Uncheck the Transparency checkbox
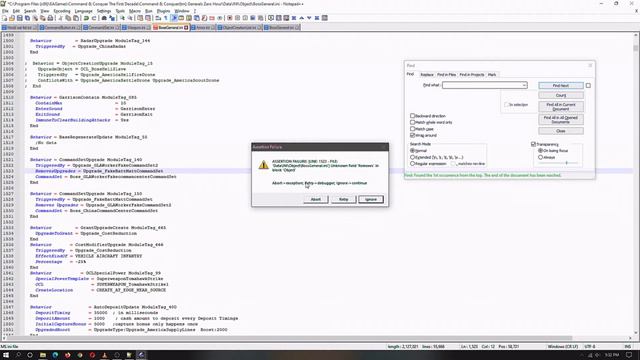 point(533,144)
